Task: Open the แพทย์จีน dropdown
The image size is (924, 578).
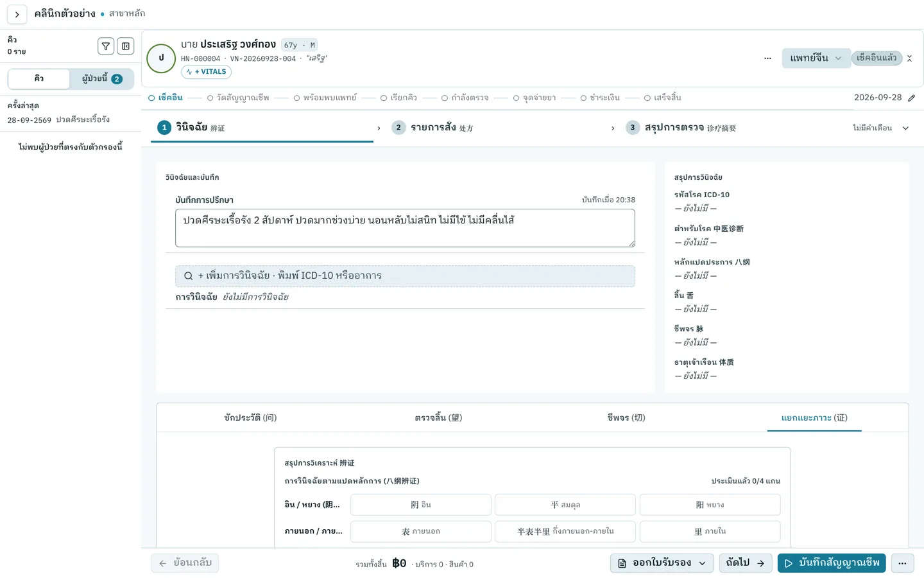Action: [x=816, y=58]
